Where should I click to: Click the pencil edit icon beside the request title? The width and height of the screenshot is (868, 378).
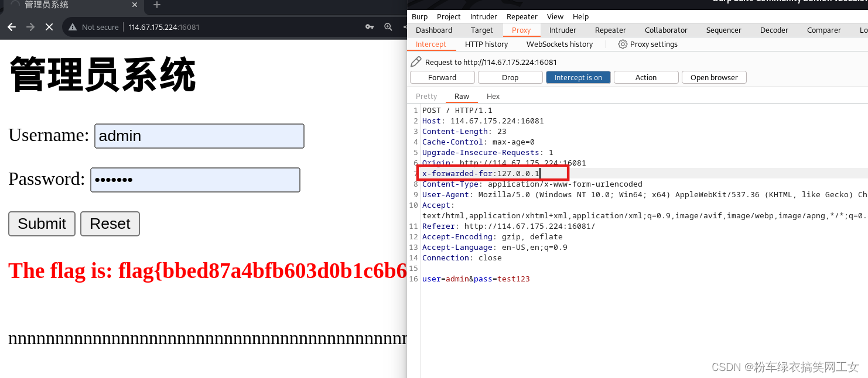point(416,61)
